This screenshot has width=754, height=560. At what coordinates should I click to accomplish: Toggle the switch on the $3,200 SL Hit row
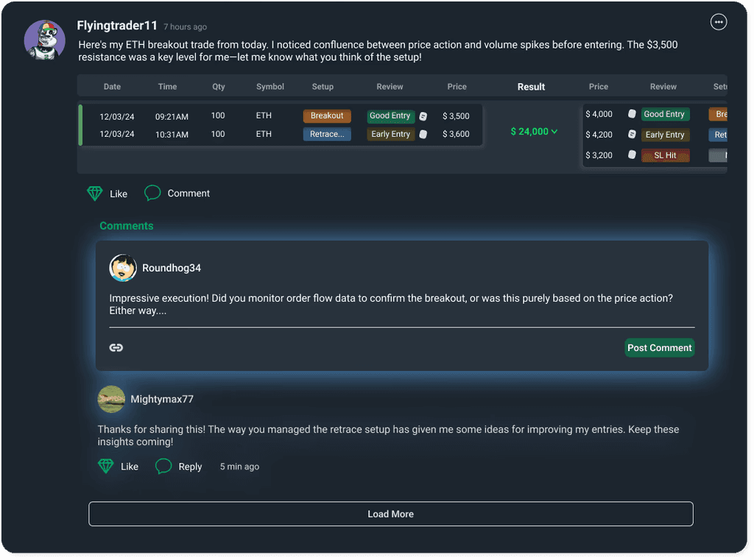click(631, 155)
